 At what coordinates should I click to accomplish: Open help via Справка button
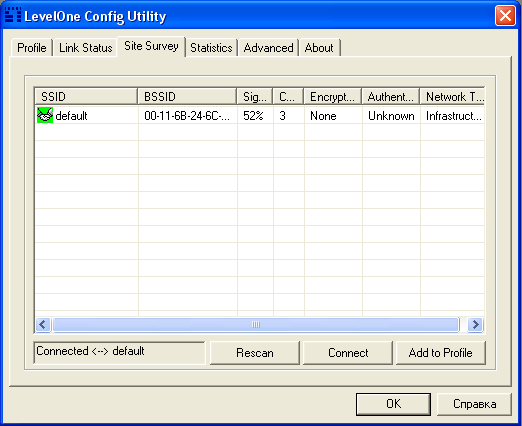(x=474, y=404)
